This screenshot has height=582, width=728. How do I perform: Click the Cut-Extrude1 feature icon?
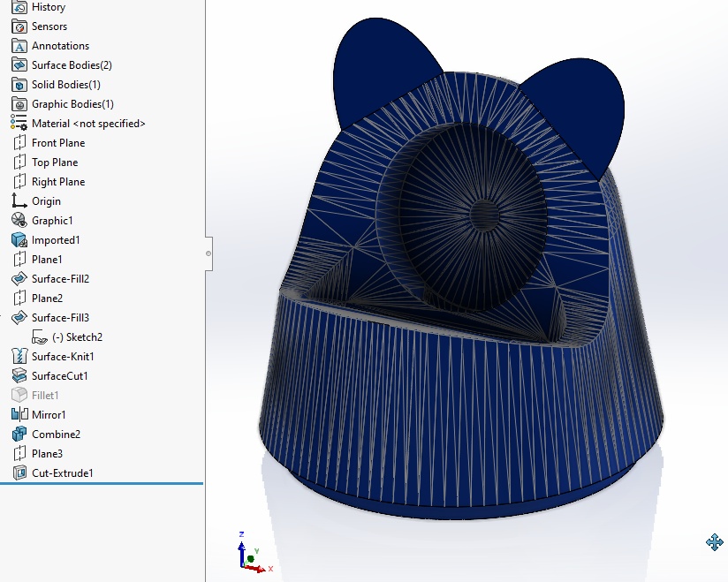pos(19,473)
